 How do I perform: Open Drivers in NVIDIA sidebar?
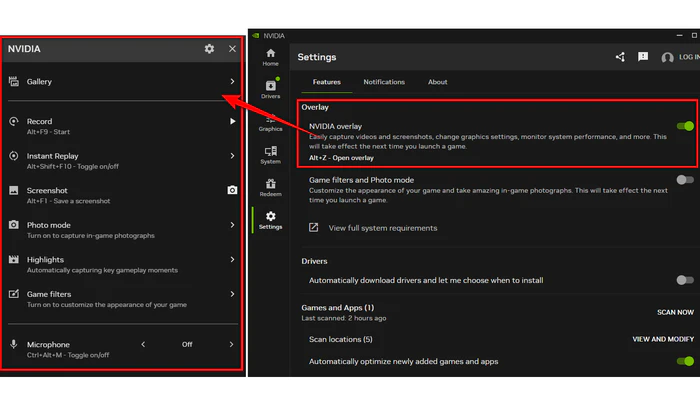tap(271, 89)
